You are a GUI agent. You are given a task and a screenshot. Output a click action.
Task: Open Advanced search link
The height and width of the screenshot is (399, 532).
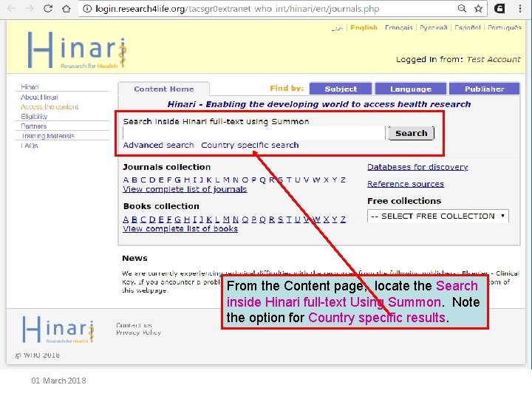[158, 146]
